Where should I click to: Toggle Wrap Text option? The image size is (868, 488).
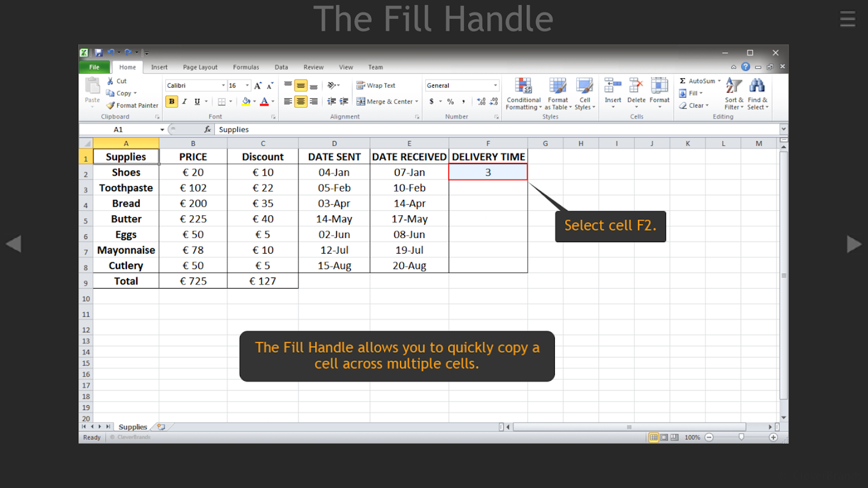coord(376,85)
